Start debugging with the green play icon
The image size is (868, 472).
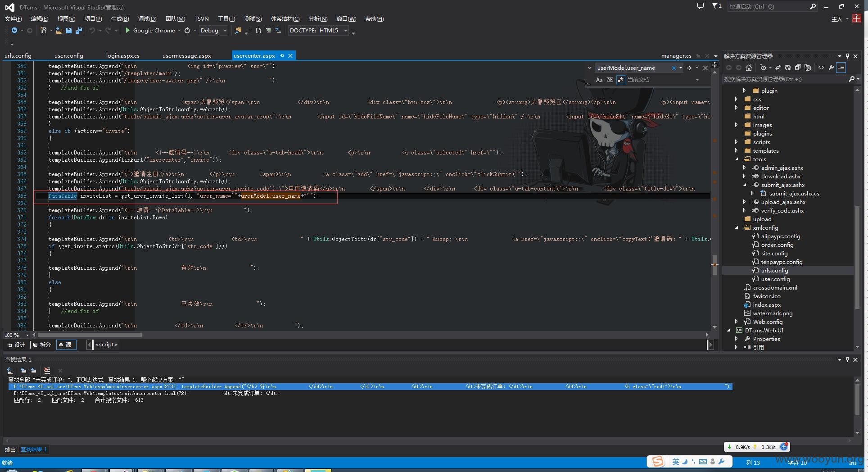click(128, 31)
